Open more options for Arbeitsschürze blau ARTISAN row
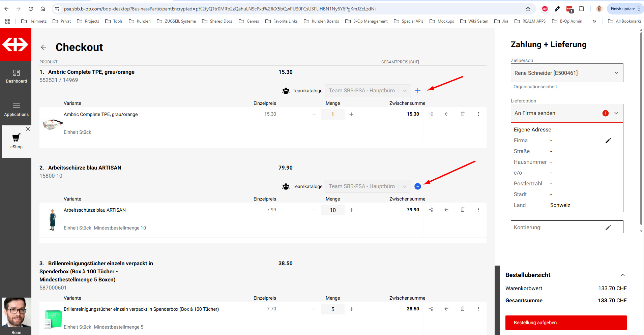 click(x=478, y=210)
